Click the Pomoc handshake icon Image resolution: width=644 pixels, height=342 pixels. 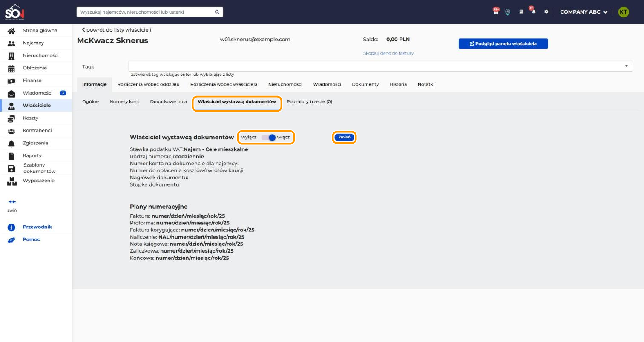tap(11, 240)
